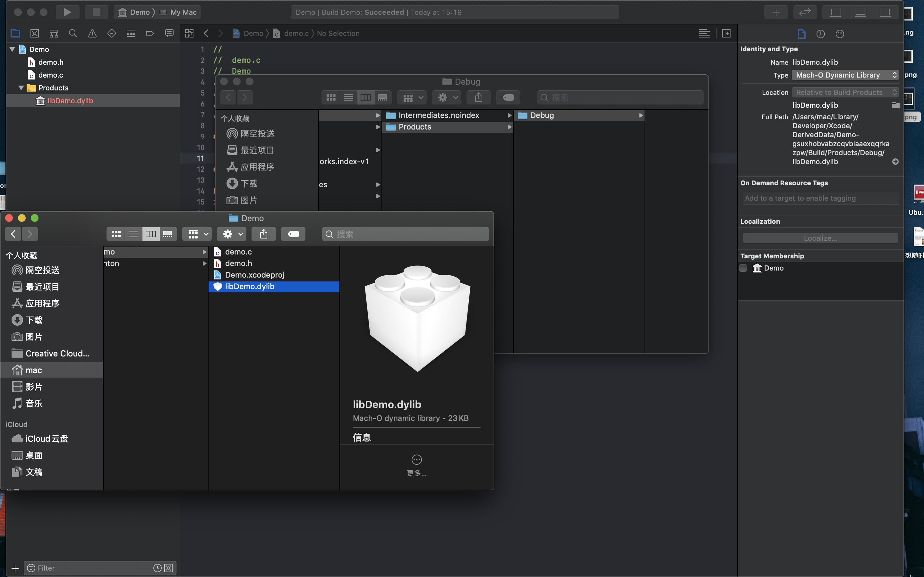The width and height of the screenshot is (924, 577).
Task: Open the action gear menu in Demo Finder window
Action: (x=232, y=234)
